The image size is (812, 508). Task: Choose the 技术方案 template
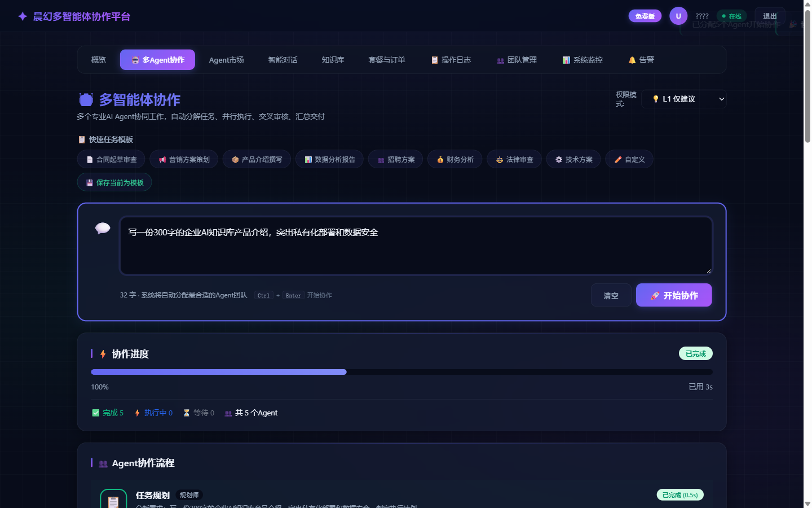click(x=573, y=160)
